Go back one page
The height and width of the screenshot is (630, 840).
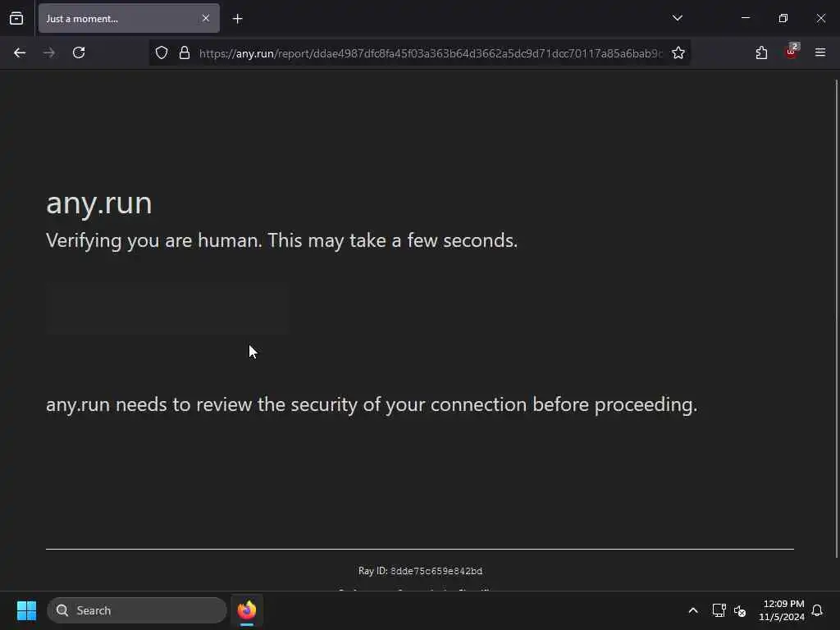[20, 52]
